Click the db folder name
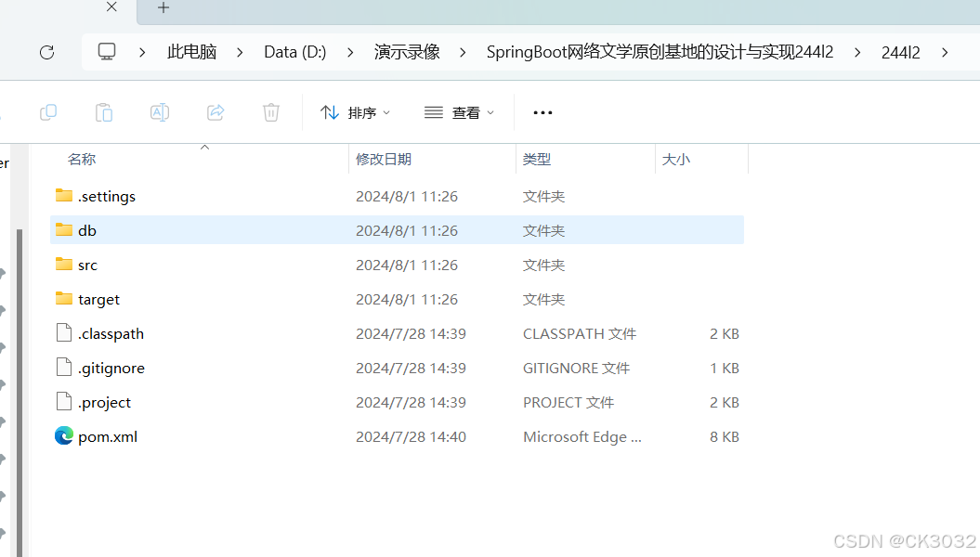 point(87,230)
